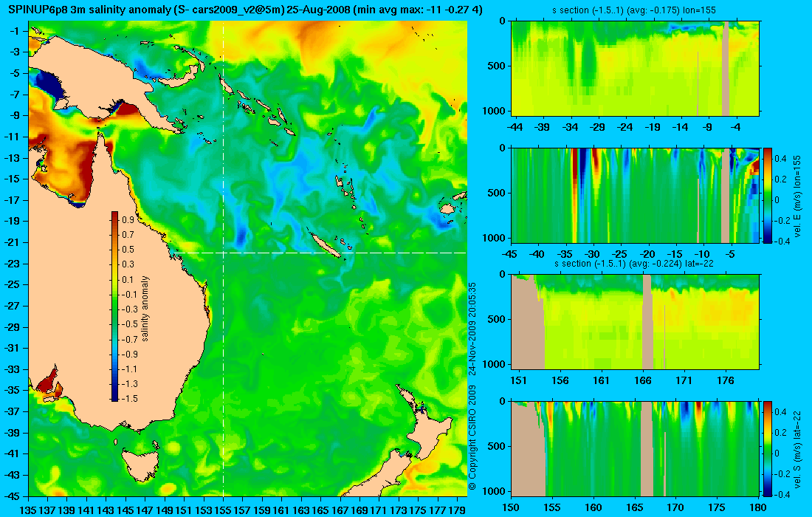This screenshot has width=812, height=517.
Task: Click the '24-Nov-2009 20:05:35' timestamp
Action: [472, 329]
